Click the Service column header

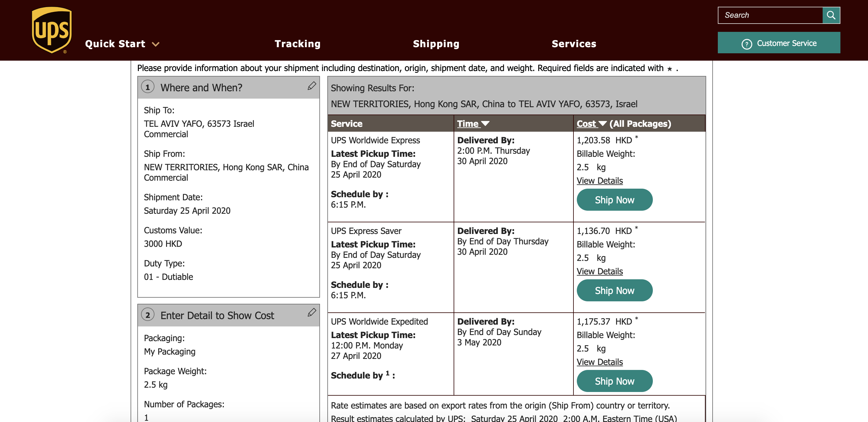coord(346,124)
